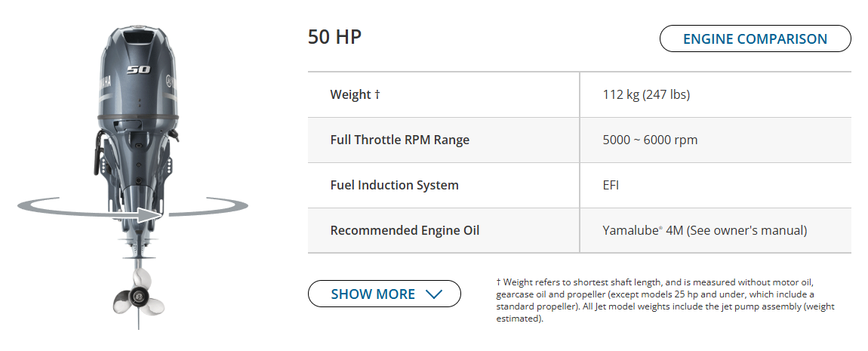This screenshot has height=351, width=868.
Task: Click the chevron arrow beside Show More
Action: [x=434, y=294]
